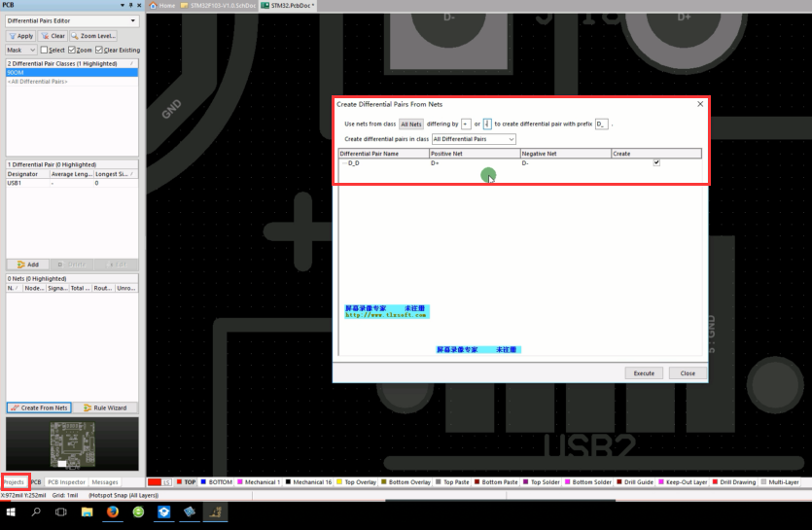Pin the PCB panel

[130, 5]
